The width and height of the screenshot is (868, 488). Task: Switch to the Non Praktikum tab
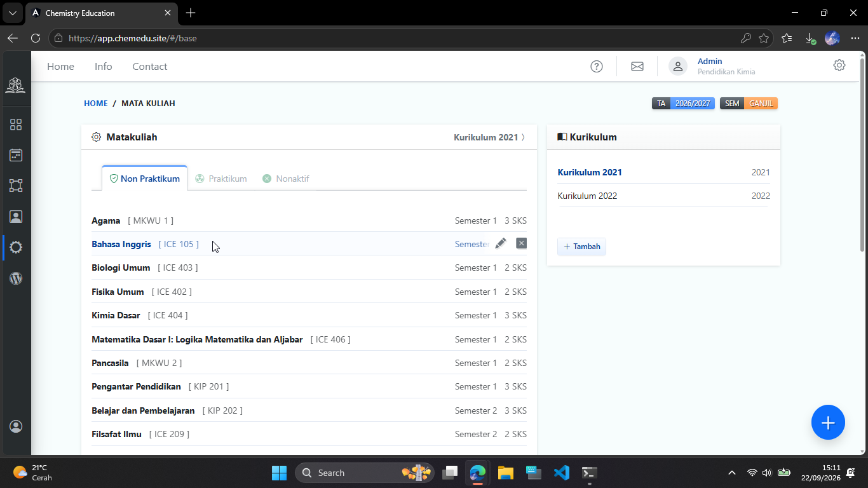145,179
